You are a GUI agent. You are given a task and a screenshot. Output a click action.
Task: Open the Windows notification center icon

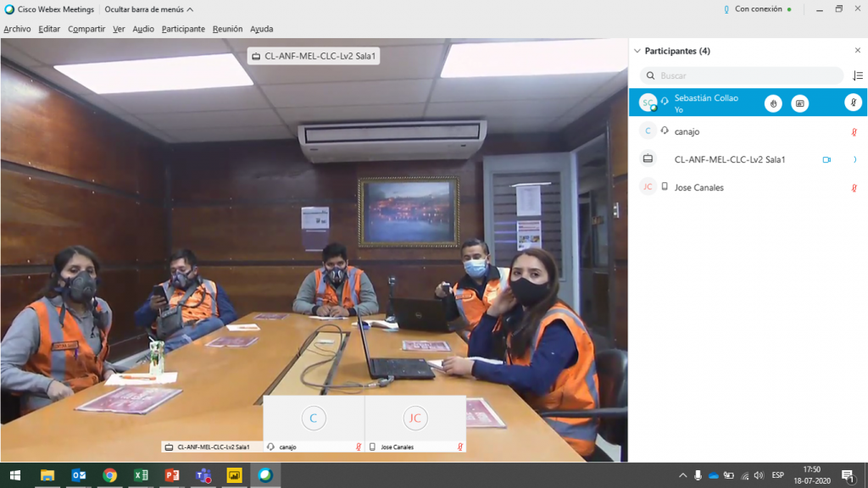point(847,475)
